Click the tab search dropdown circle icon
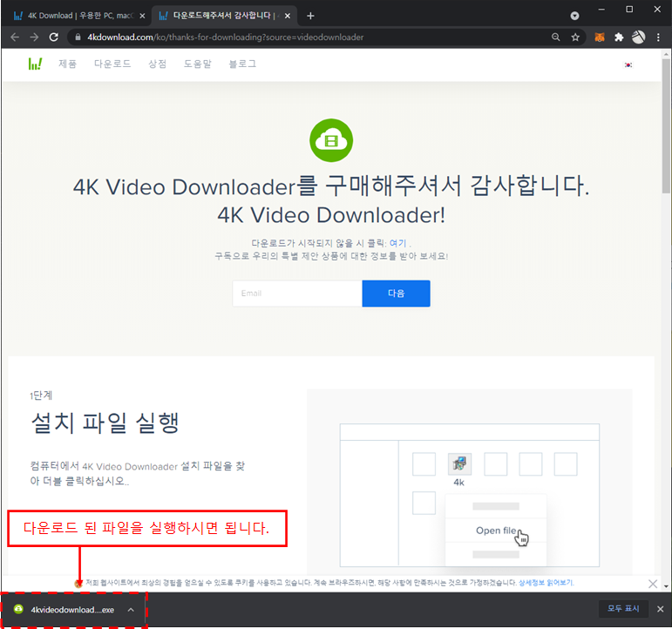672x629 pixels. 574,16
